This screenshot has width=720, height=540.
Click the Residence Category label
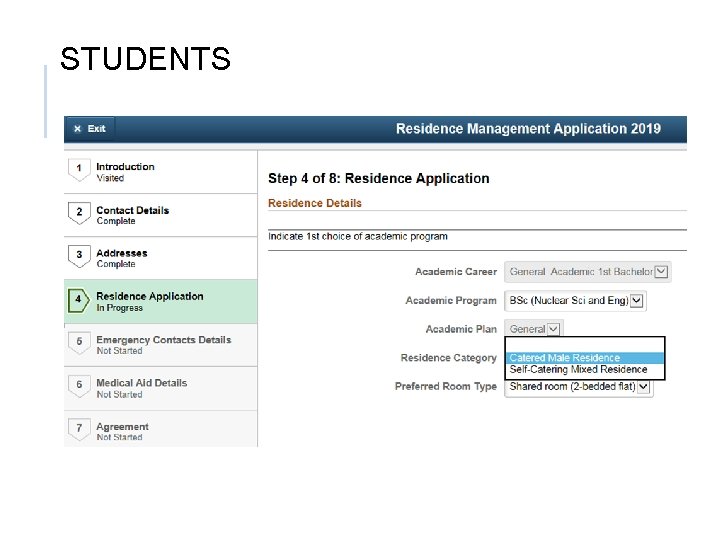pyautogui.click(x=449, y=358)
